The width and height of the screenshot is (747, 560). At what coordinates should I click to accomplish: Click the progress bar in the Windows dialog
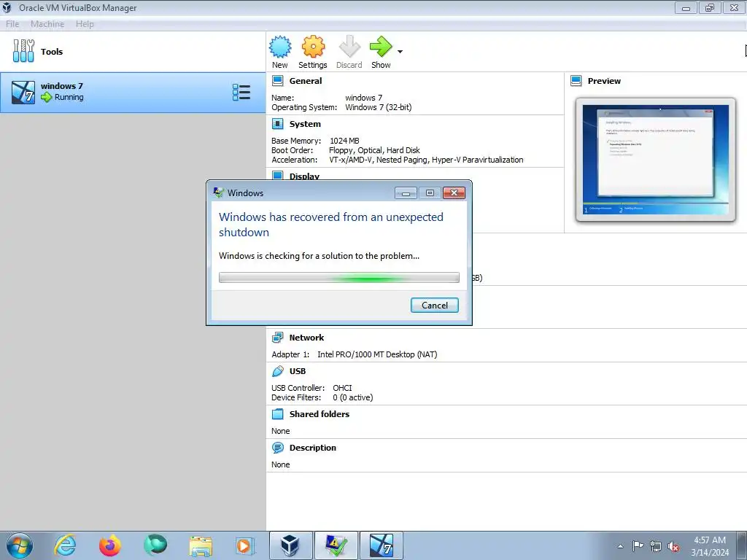click(x=338, y=278)
